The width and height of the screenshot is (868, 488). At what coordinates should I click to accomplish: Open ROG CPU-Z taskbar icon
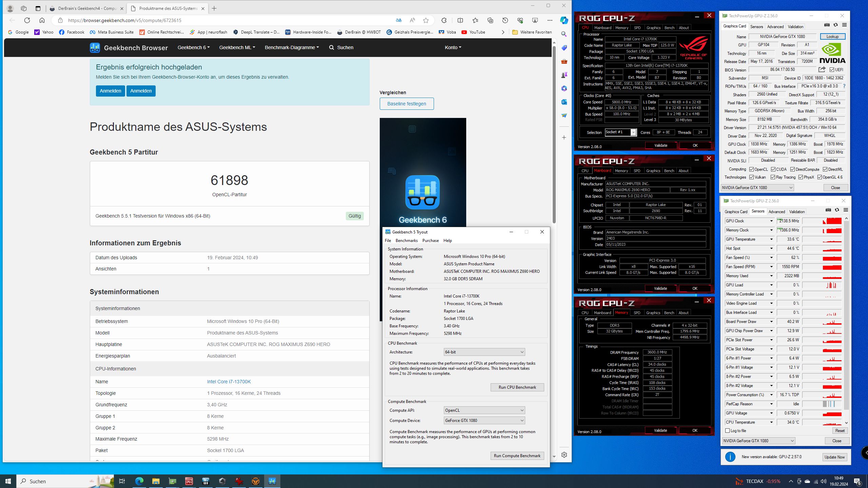189,481
